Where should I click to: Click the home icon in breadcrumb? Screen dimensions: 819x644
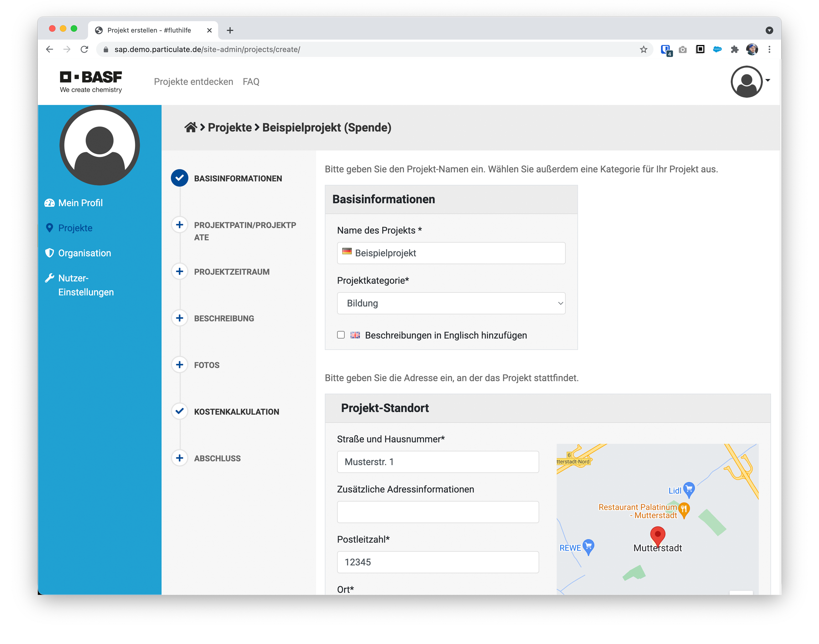[x=191, y=127]
